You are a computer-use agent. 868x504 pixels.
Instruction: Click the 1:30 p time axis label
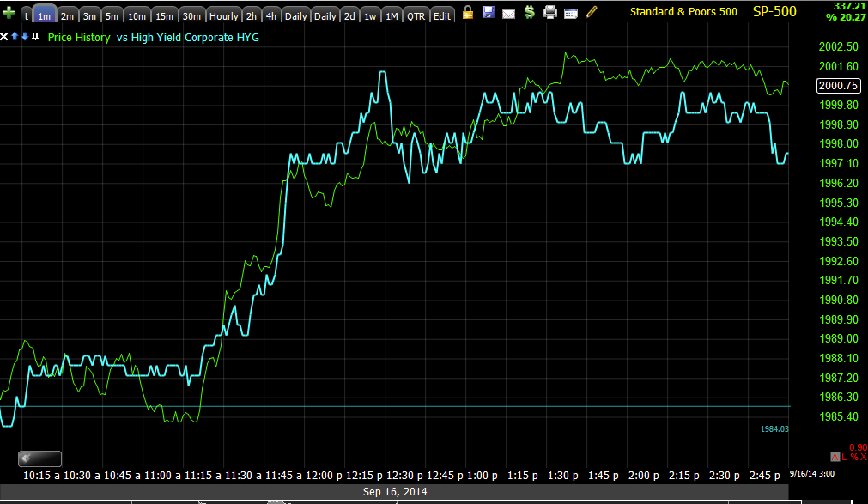pos(562,475)
